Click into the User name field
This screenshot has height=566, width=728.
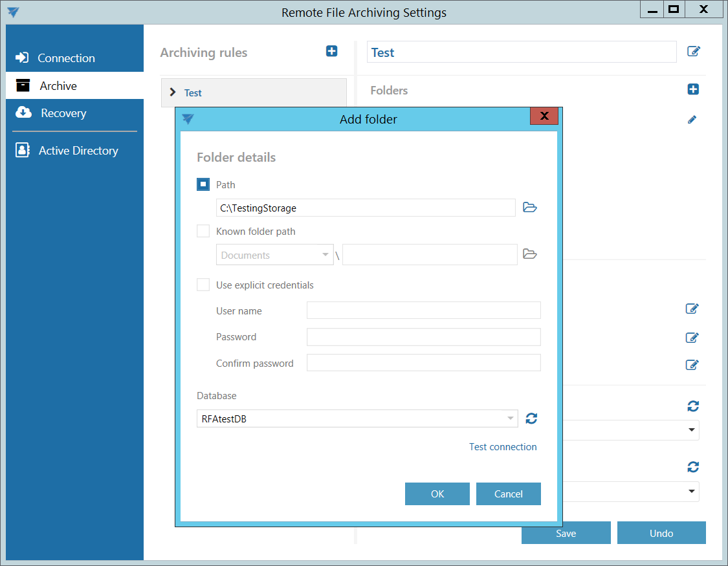click(423, 310)
